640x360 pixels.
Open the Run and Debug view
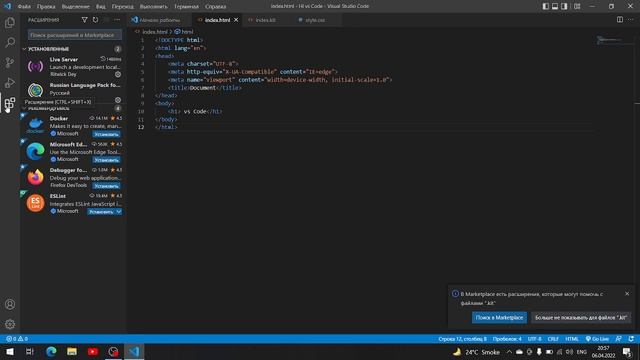[10, 82]
